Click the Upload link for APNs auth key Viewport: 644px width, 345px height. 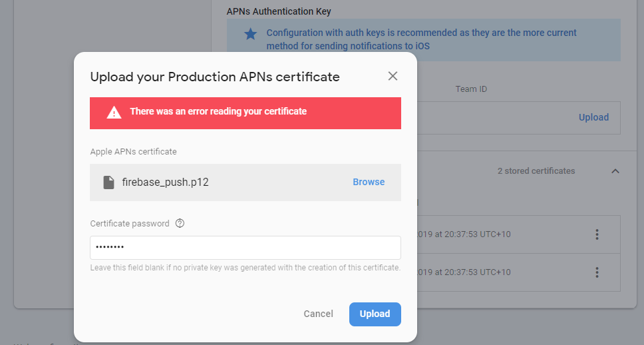(593, 117)
